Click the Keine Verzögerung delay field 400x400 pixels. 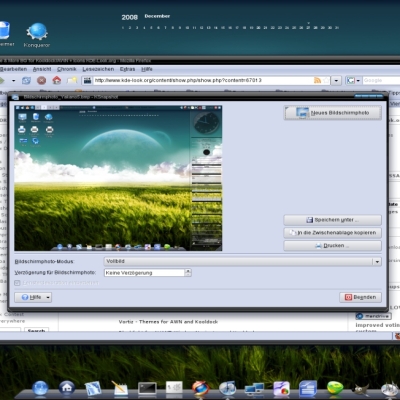pos(145,273)
